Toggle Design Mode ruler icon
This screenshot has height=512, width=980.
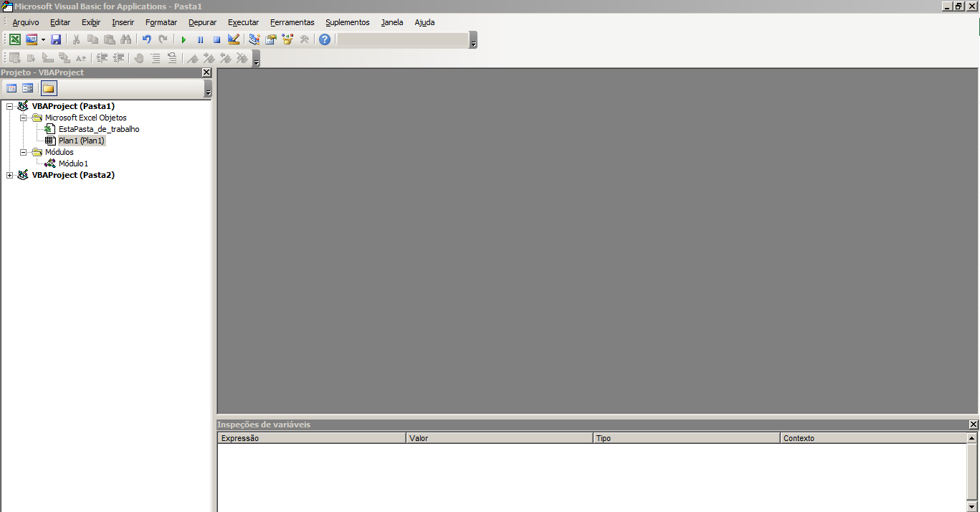[234, 39]
